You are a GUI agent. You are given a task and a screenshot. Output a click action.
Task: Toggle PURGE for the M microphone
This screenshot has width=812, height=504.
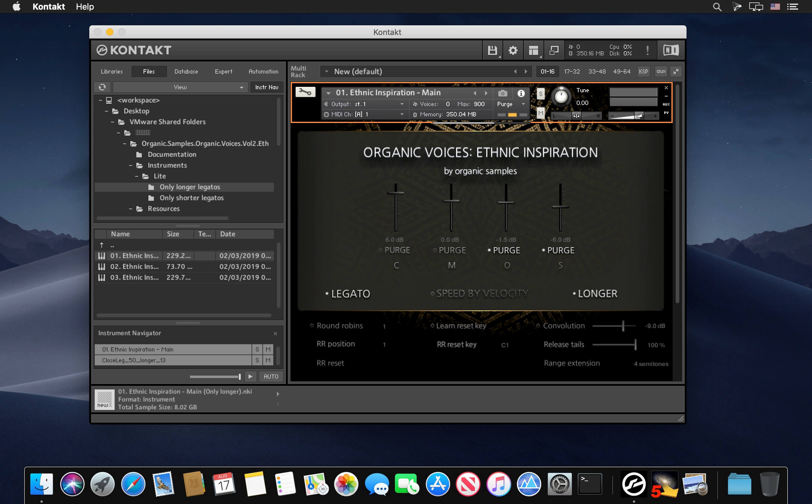449,250
